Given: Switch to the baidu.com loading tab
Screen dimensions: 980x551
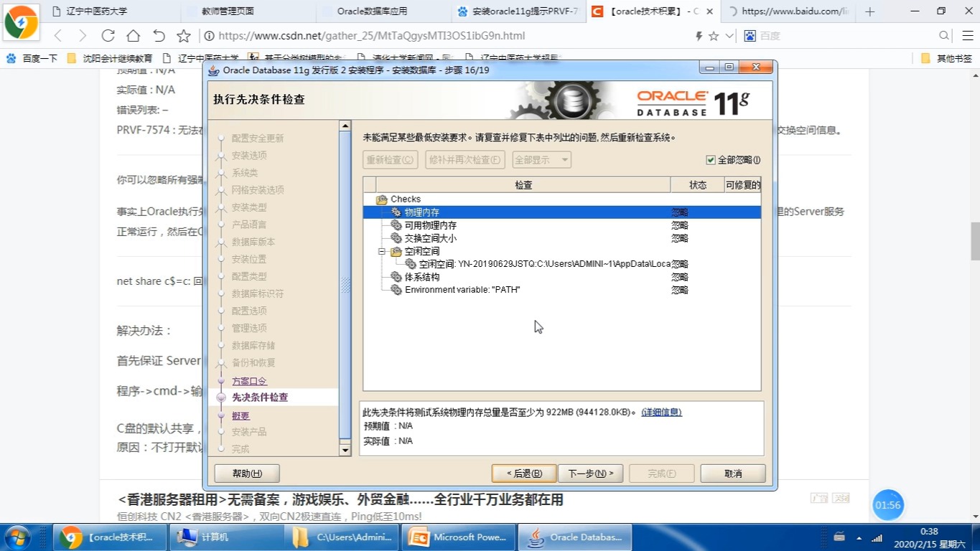Looking at the screenshot, I should (x=788, y=11).
